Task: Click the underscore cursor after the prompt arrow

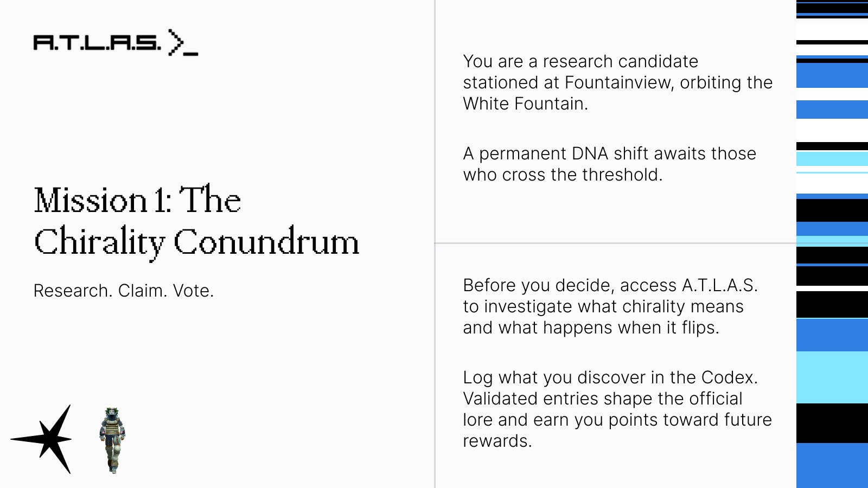Action: point(191,54)
